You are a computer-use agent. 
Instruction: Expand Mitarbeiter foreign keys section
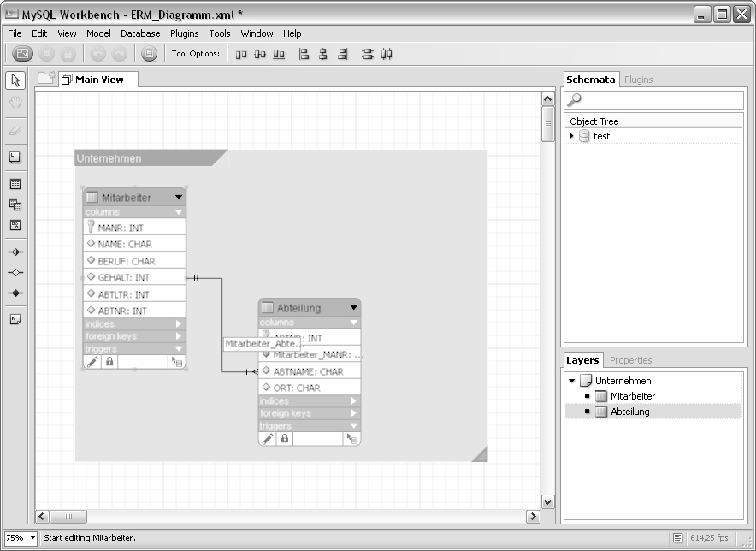(179, 336)
